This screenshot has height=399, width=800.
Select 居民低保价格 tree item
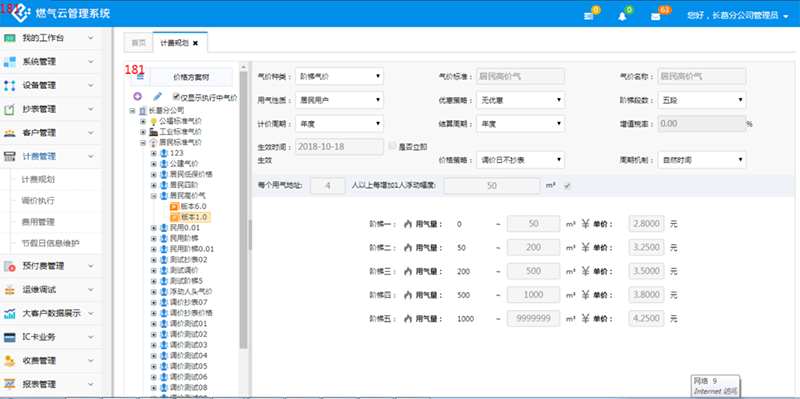coord(191,174)
